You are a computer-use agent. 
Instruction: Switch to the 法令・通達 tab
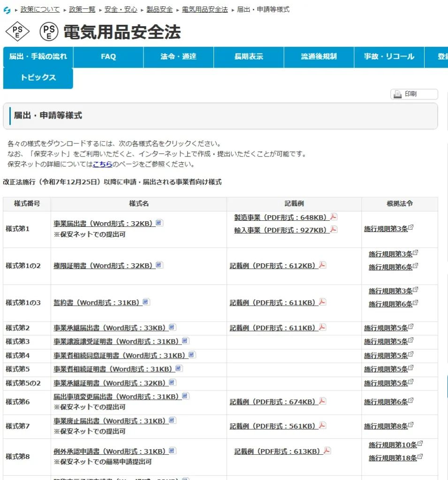(x=178, y=57)
